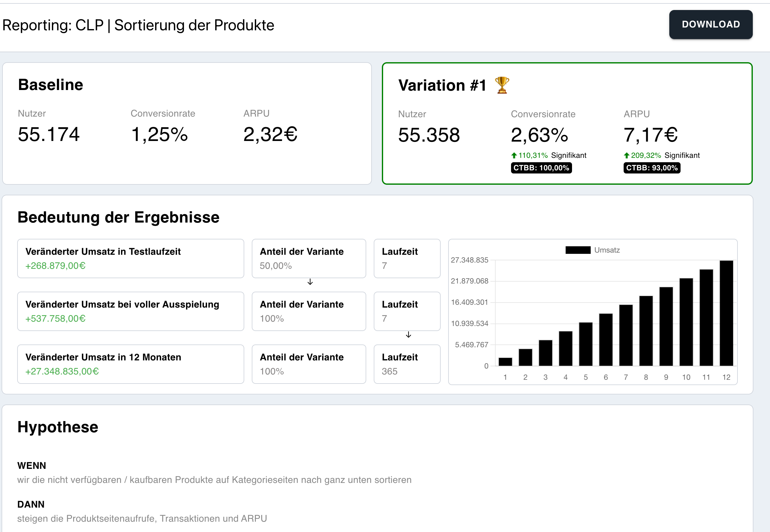Viewport: 770px width, 532px height.
Task: Select Veränderter Umsatz in Testlaufzeit card
Action: (130, 258)
